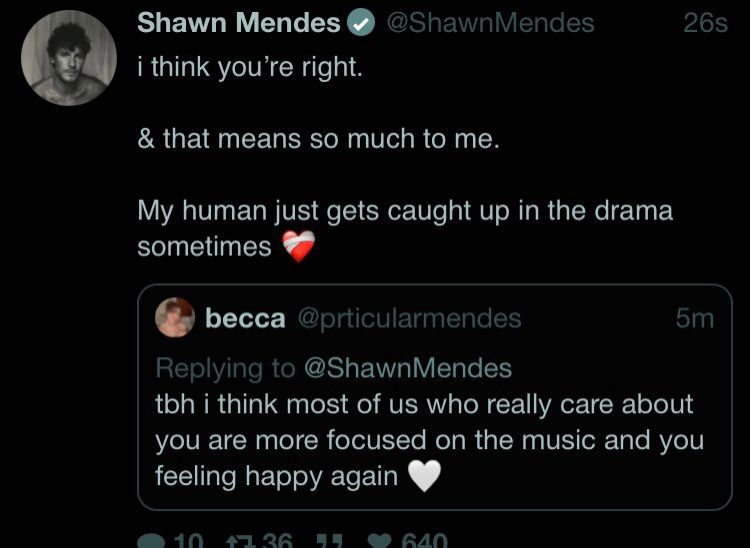The width and height of the screenshot is (750, 548).
Task: Open the 26s timestamp of the tweet
Action: tap(706, 22)
